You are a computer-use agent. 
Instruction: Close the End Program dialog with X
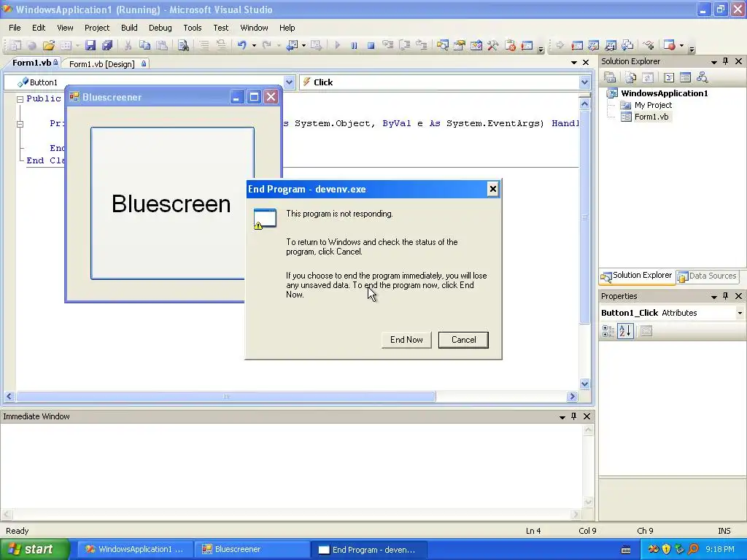(x=493, y=189)
